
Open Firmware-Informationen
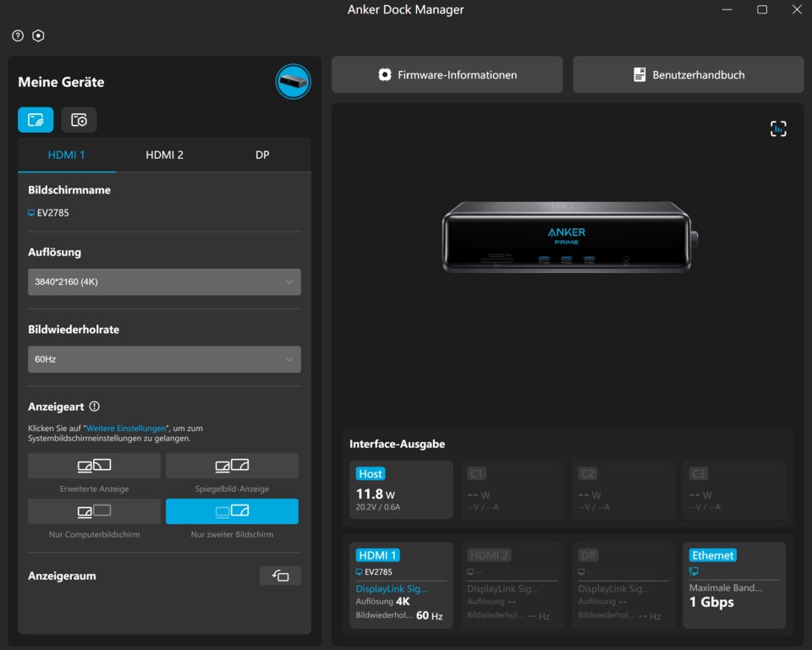(x=447, y=74)
